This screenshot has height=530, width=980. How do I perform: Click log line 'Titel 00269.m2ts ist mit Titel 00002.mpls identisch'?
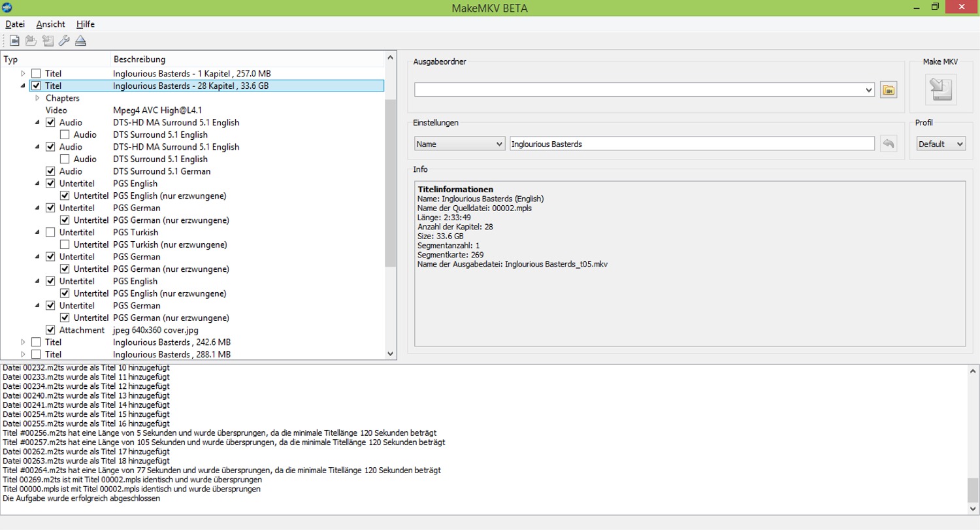[x=132, y=479]
